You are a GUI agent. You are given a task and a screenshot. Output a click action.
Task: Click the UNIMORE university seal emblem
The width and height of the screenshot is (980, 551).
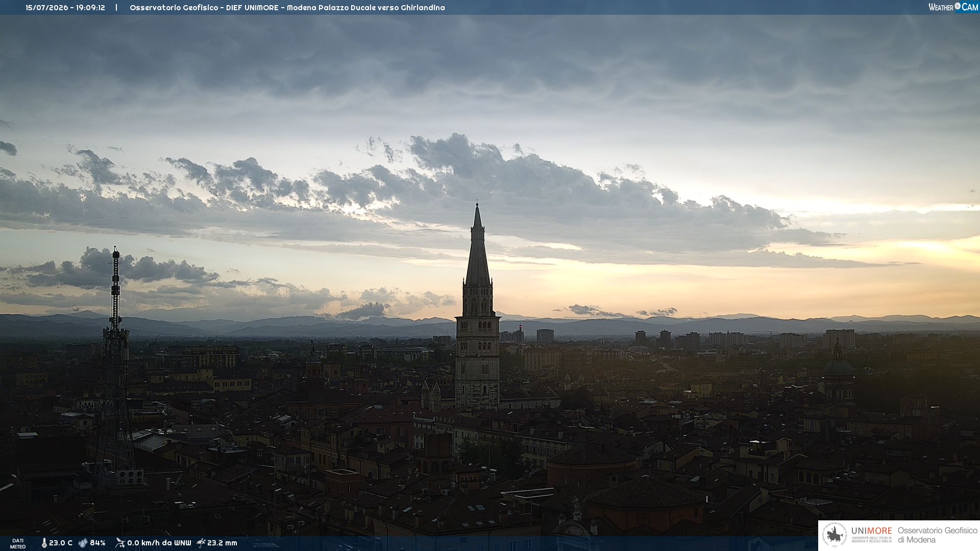click(835, 535)
